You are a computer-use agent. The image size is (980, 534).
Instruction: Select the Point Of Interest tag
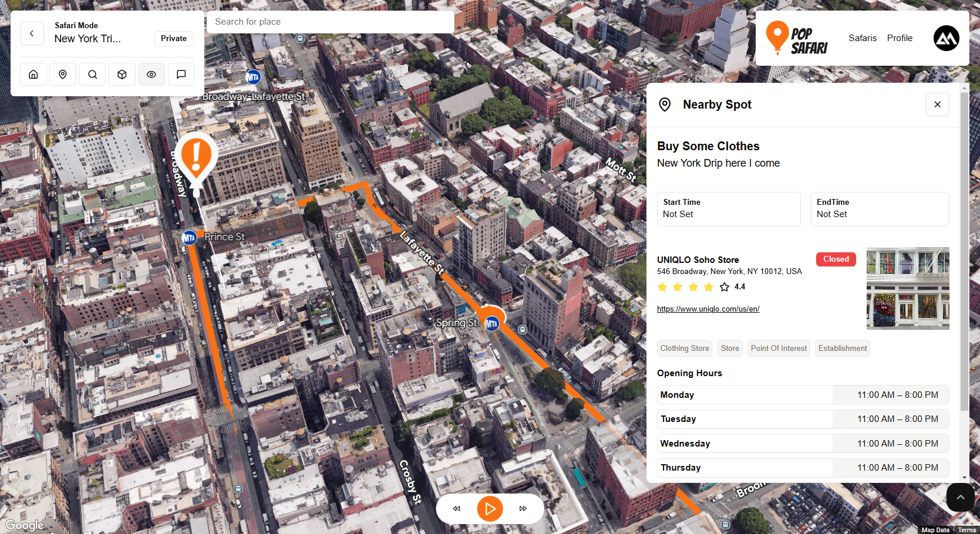(x=779, y=349)
